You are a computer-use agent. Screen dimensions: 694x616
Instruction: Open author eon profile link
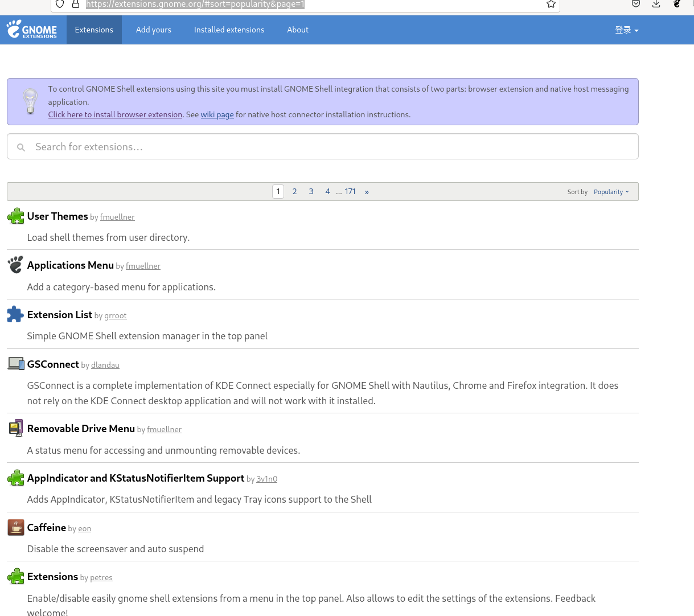tap(84, 528)
